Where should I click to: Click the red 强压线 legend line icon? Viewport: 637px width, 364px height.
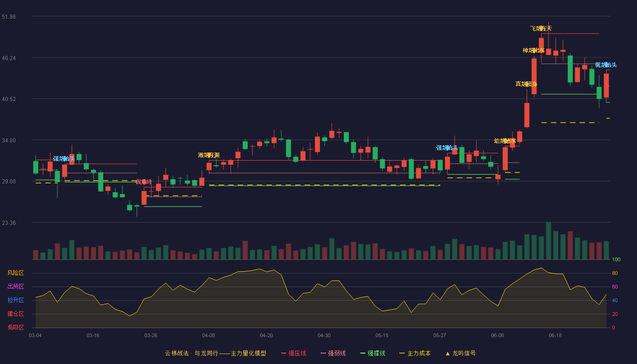click(284, 353)
